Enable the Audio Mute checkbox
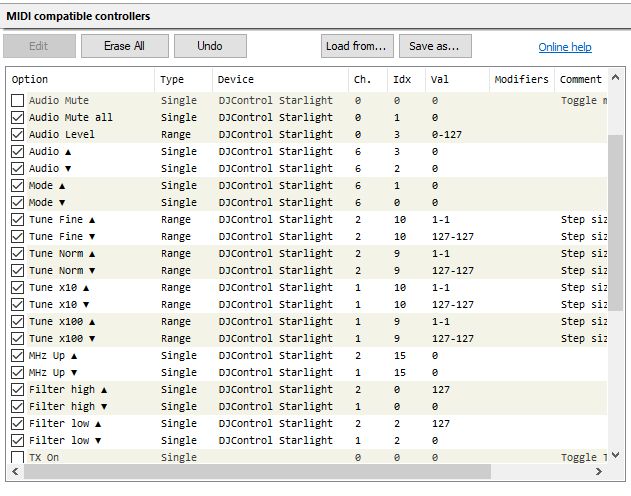Screen dimensions: 631x496 (x=17, y=100)
